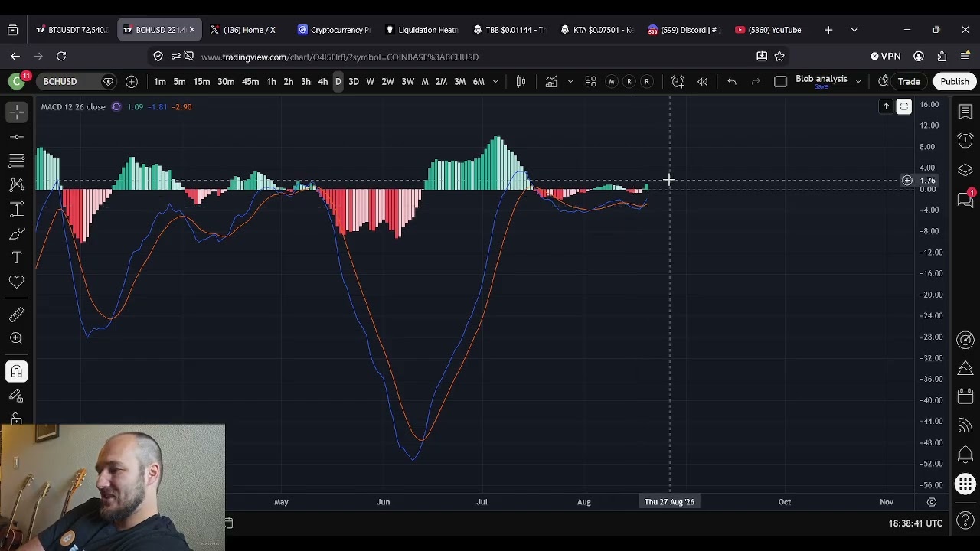Select the trend line tool

tap(16, 137)
